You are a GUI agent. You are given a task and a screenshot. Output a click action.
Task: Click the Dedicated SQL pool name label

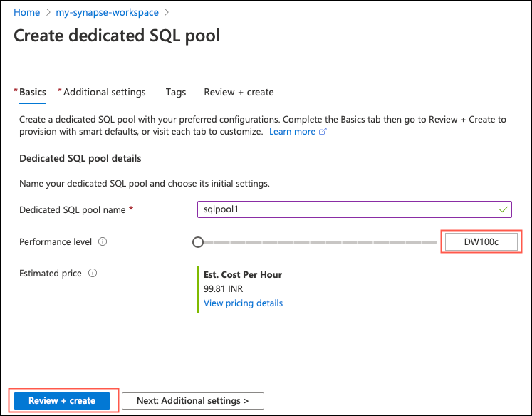[72, 210]
